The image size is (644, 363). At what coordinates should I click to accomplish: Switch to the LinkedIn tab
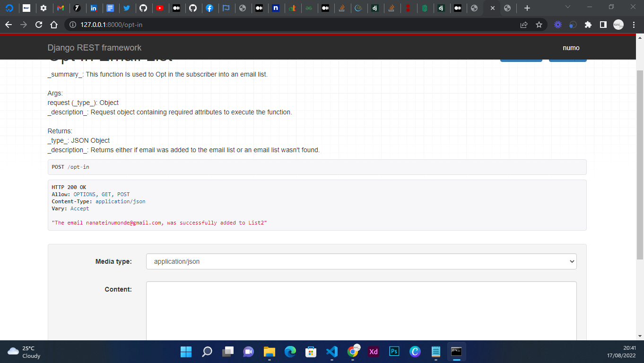click(94, 8)
